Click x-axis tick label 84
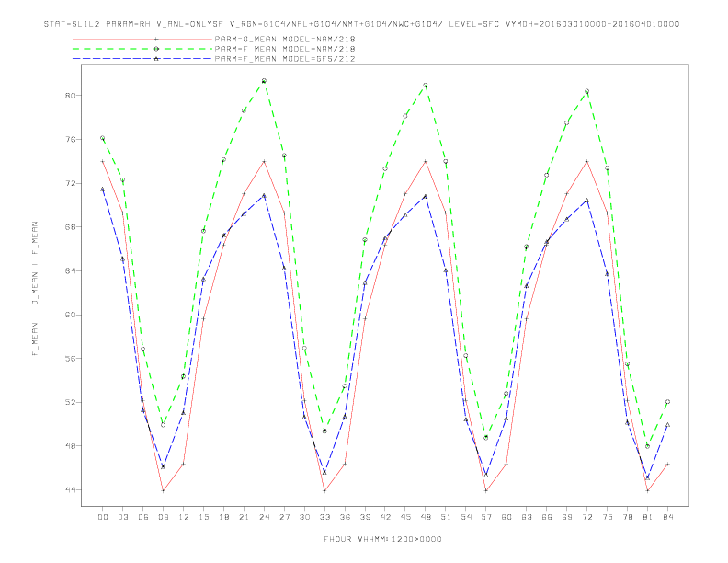This screenshot has height=563, width=728. click(667, 517)
